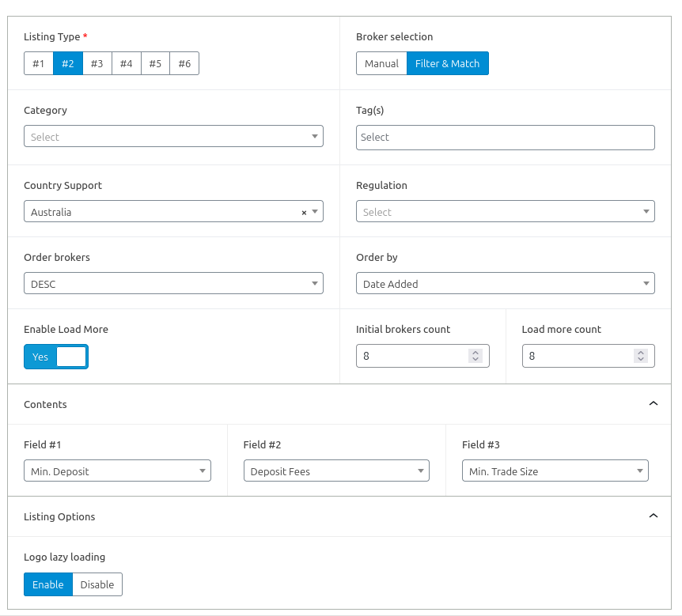Increase Initial brokers count with spinner arrow
Screen dimensions: 682x616
tap(476, 352)
